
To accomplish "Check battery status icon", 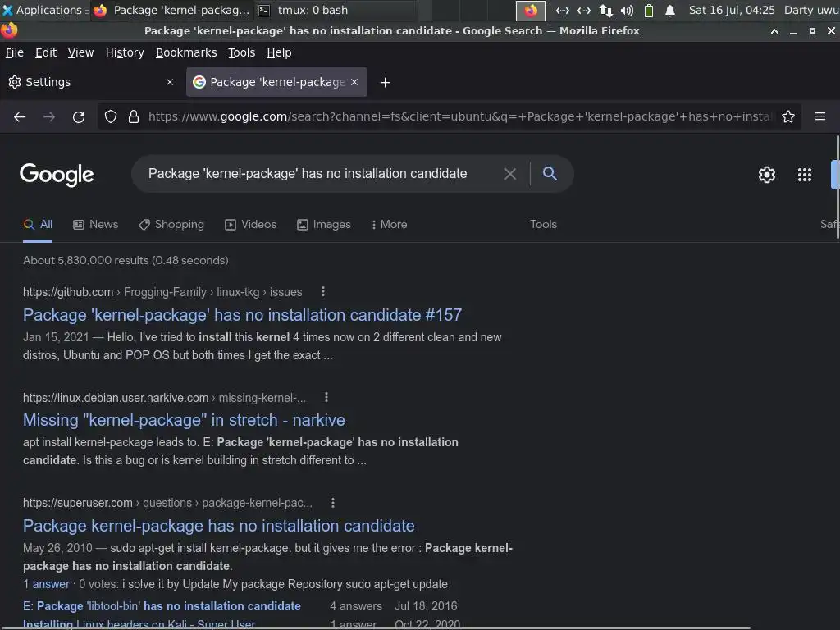I will (x=649, y=11).
